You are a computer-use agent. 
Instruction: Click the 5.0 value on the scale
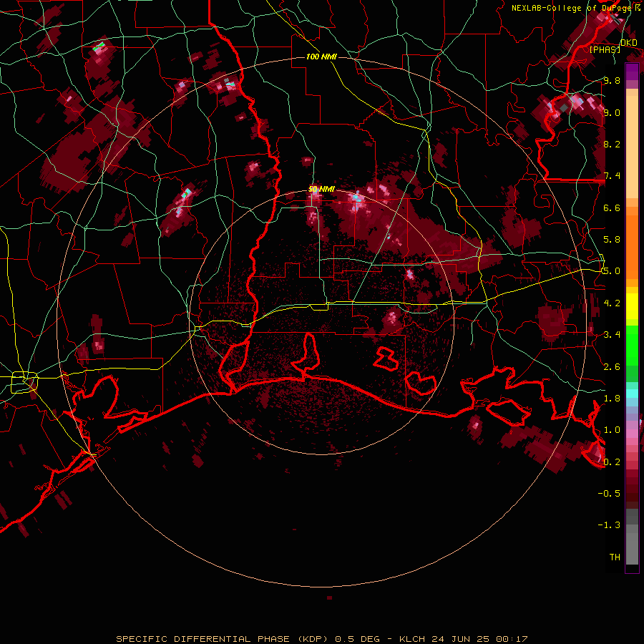(612, 271)
